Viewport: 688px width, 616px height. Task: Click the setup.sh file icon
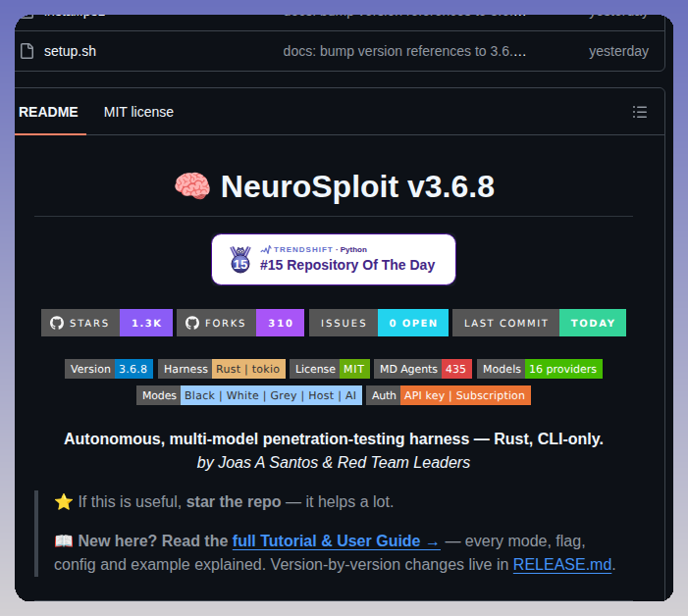[x=27, y=51]
